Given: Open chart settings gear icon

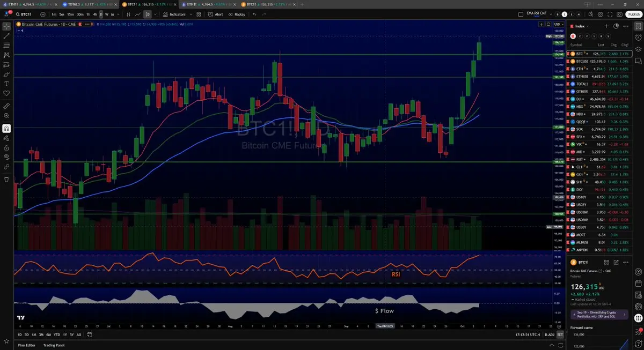Looking at the screenshot, I should [600, 14].
